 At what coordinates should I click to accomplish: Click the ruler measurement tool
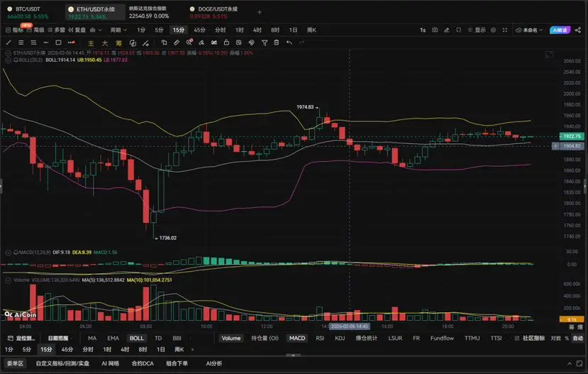[x=177, y=43]
